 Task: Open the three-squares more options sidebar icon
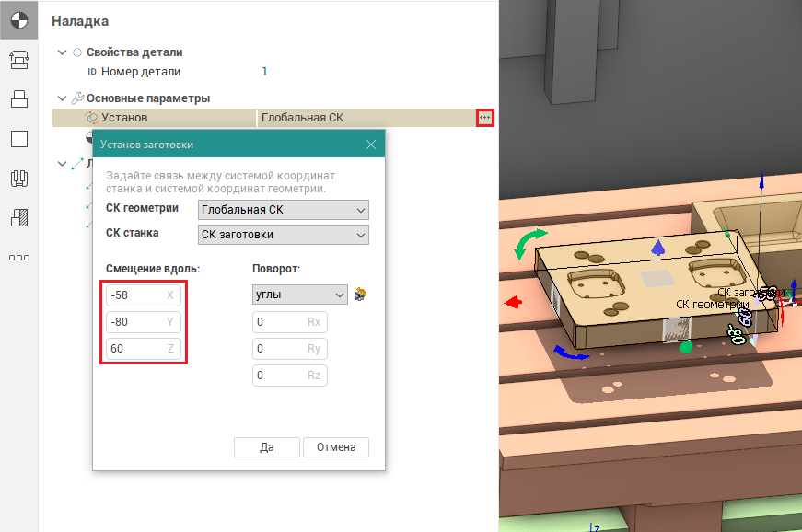pos(19,258)
